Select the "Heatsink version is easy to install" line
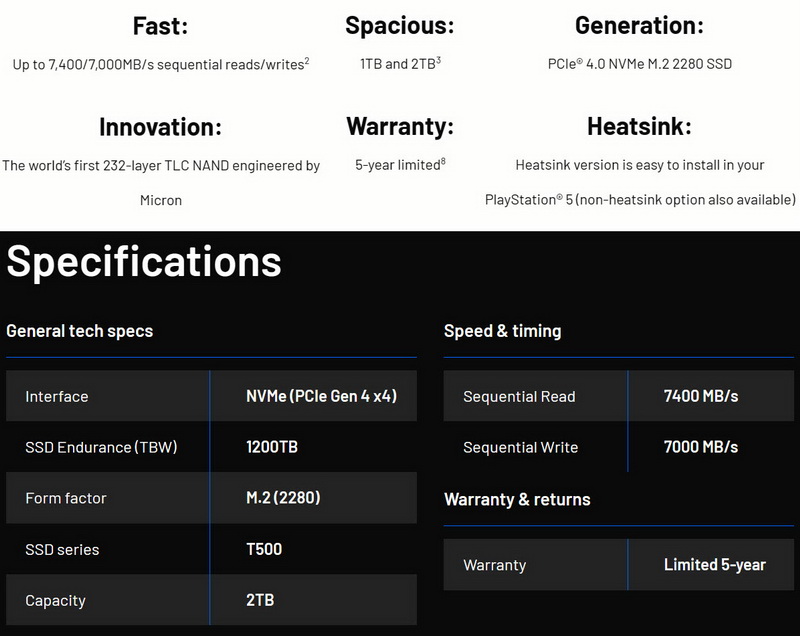The width and height of the screenshot is (800, 636). point(640,165)
